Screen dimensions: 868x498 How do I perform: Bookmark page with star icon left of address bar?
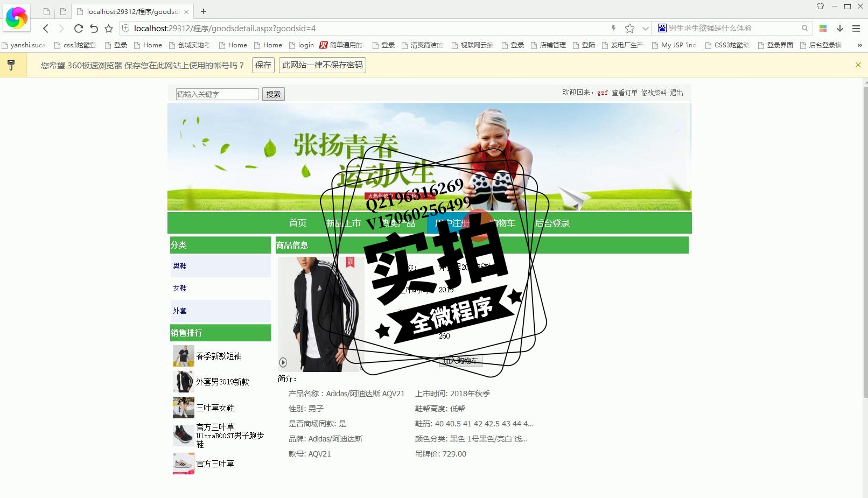(x=109, y=29)
